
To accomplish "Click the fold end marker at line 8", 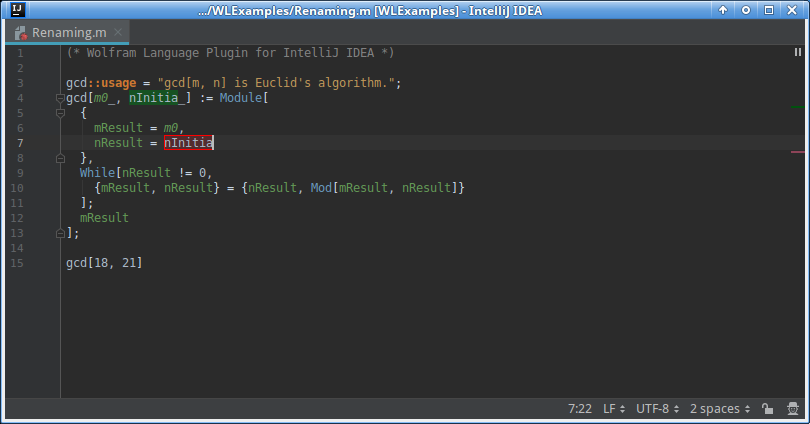I will tap(60, 158).
